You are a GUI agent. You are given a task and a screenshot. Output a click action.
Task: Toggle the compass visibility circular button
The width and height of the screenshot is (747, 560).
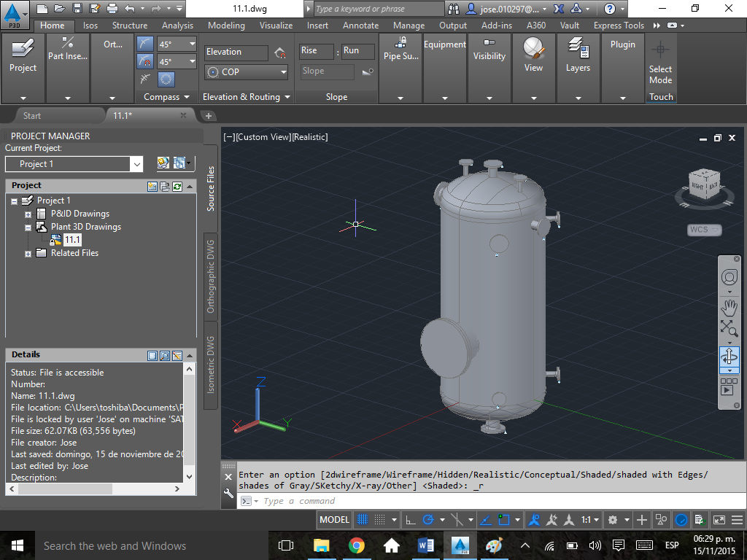click(x=166, y=79)
